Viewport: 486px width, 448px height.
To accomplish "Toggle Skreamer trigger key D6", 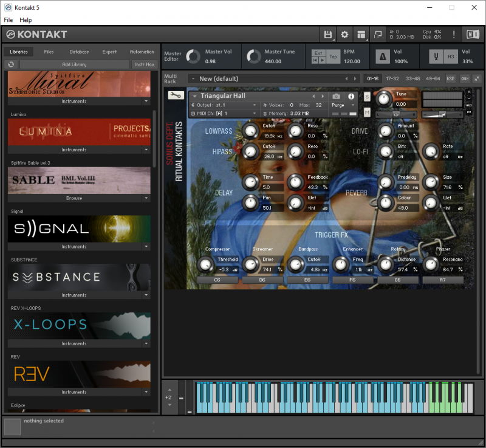I will point(262,280).
